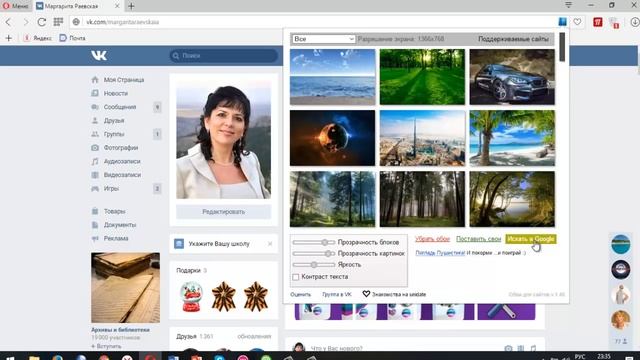Click the blue wallpaper extension icon in toolbar
Viewport: 640px width, 360px height.
coord(562,22)
